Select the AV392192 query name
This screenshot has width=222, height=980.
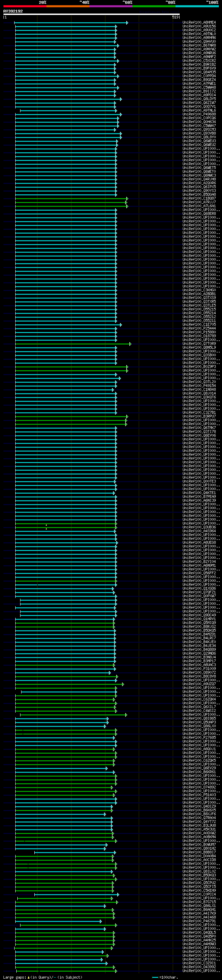13,11
